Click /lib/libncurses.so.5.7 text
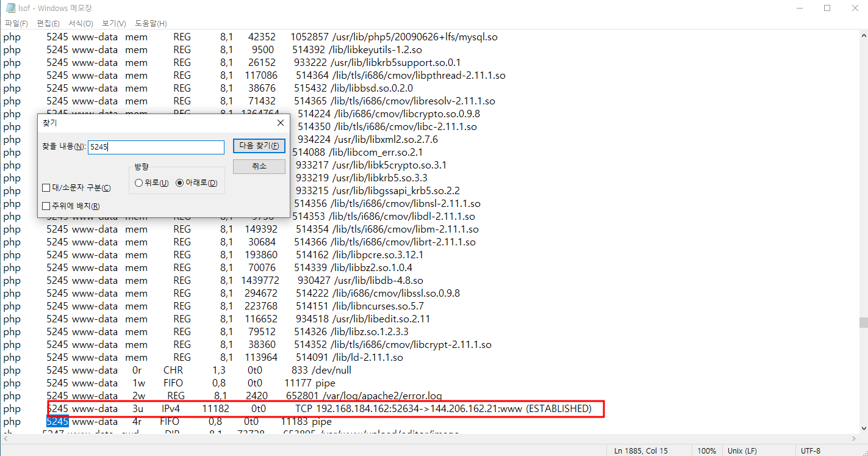Screen dimensions: 868x456 click(376, 306)
